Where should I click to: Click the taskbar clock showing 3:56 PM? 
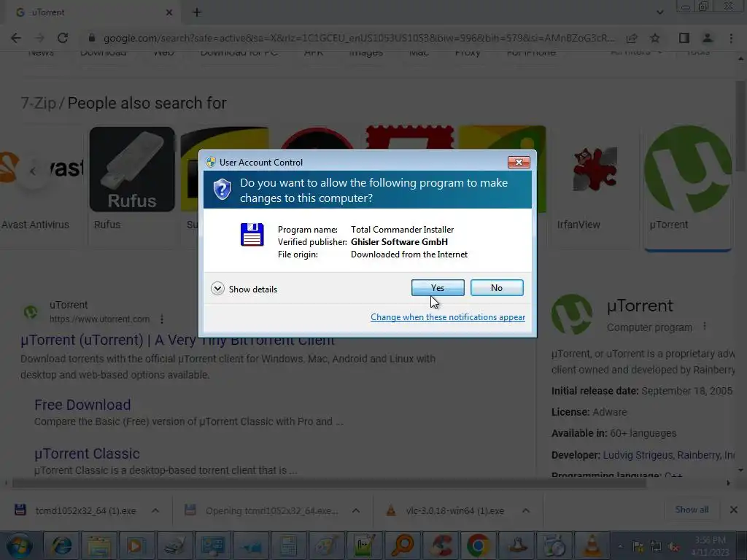tap(710, 545)
